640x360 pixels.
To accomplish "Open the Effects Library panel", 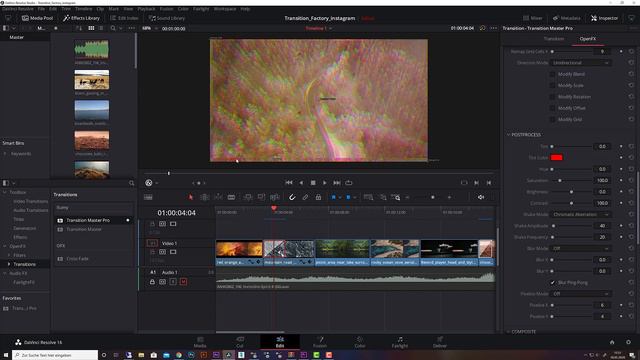I will pos(81,18).
